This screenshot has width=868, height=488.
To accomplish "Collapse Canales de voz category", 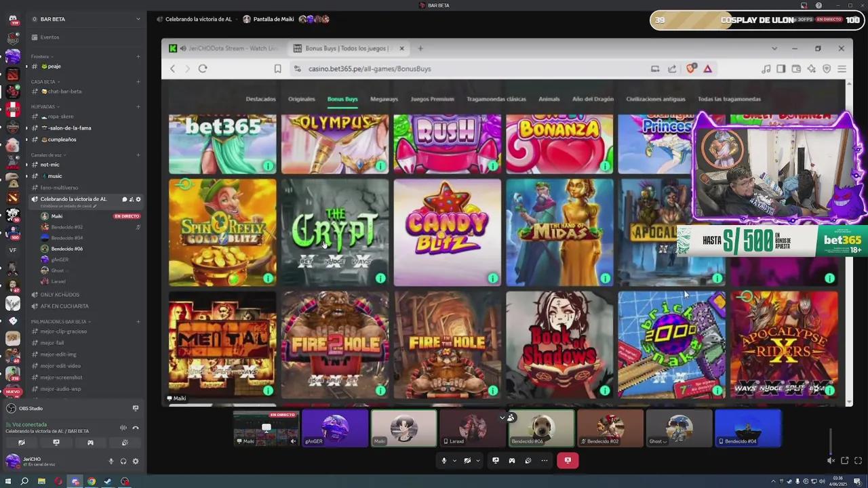I will (47, 155).
